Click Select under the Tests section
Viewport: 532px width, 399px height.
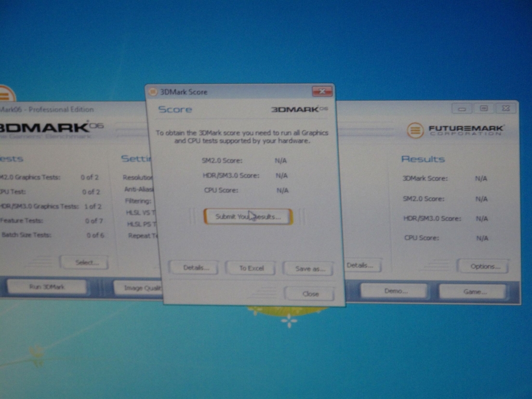(x=85, y=262)
